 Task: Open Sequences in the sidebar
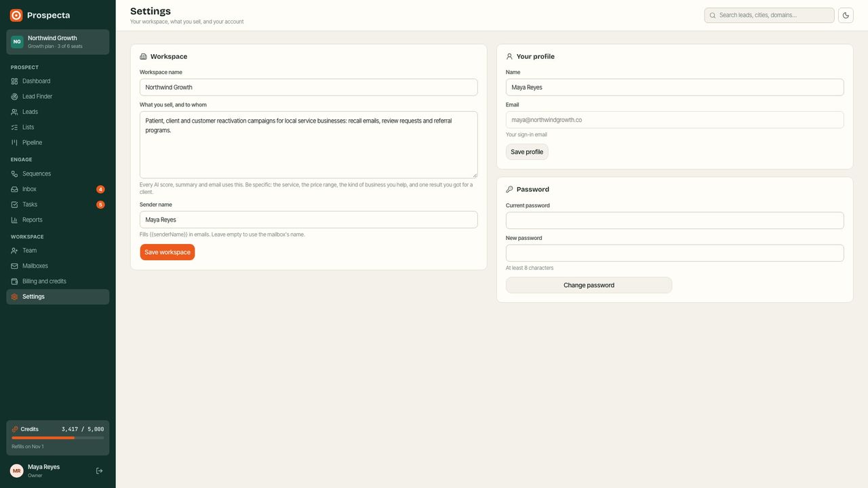(58, 174)
